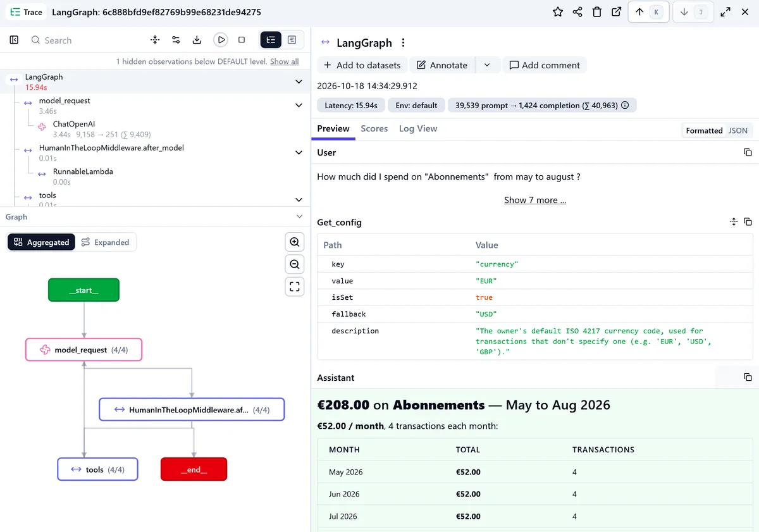This screenshot has height=532, width=759.
Task: Collapse the LangGraph root node
Action: pos(299,82)
